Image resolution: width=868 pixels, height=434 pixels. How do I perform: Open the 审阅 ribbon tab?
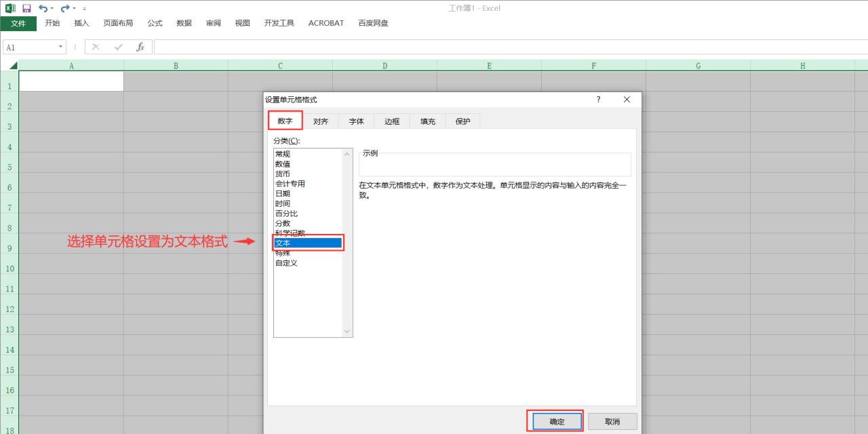click(x=214, y=23)
